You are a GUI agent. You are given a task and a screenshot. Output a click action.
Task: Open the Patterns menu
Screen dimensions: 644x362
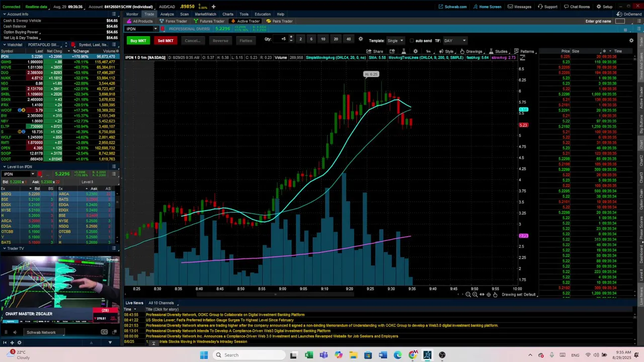(524, 51)
